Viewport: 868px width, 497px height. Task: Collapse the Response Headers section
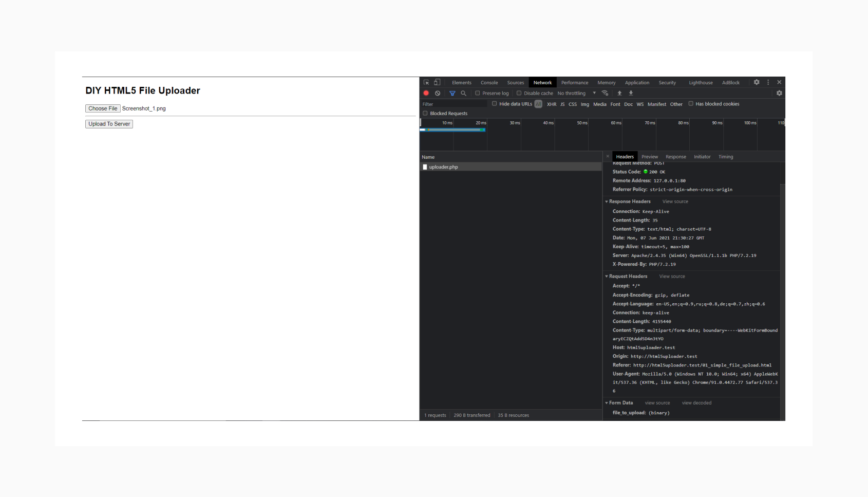click(x=607, y=201)
